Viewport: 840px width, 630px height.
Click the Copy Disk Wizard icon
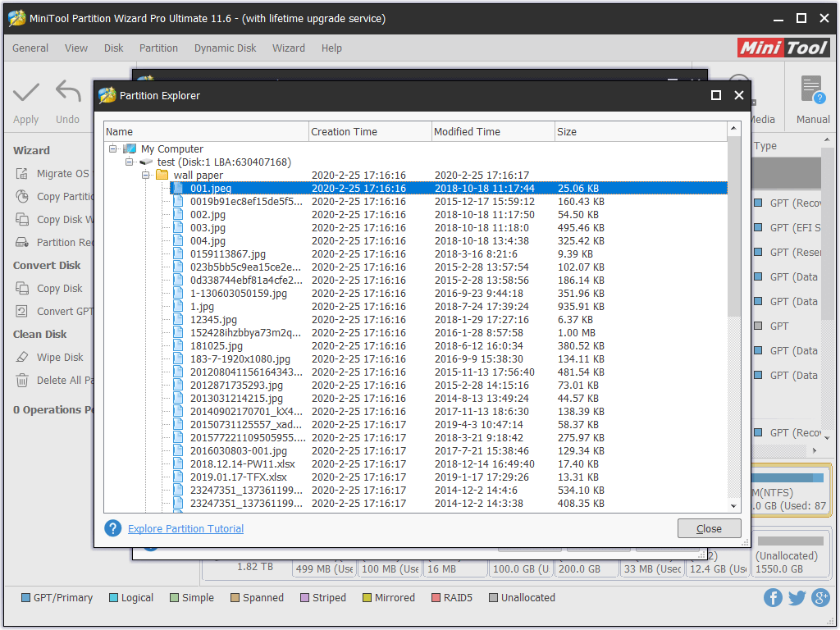(22, 220)
